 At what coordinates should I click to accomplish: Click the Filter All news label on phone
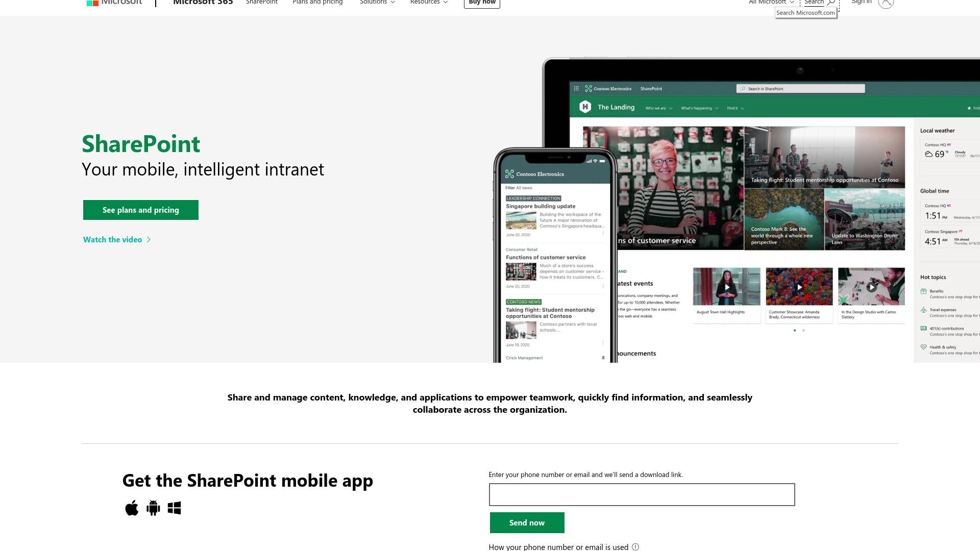click(519, 188)
